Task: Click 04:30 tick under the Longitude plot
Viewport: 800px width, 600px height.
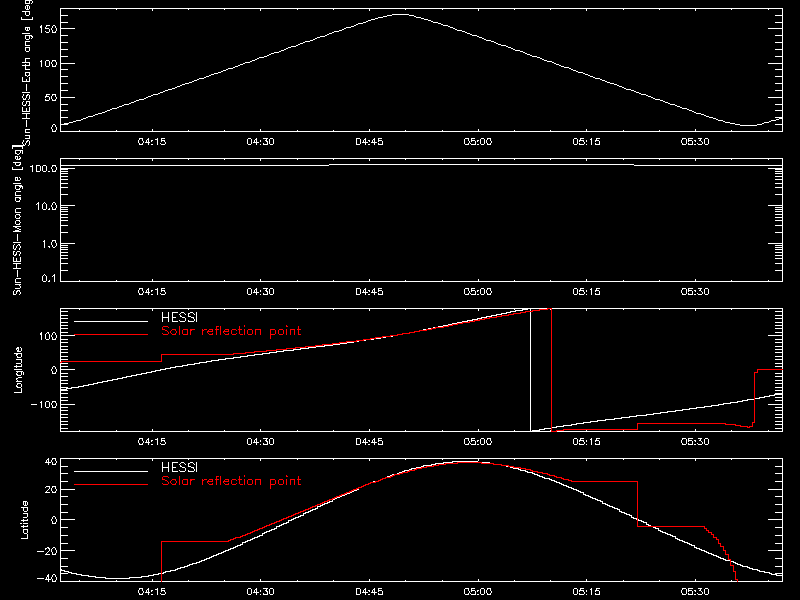Action: pos(260,442)
